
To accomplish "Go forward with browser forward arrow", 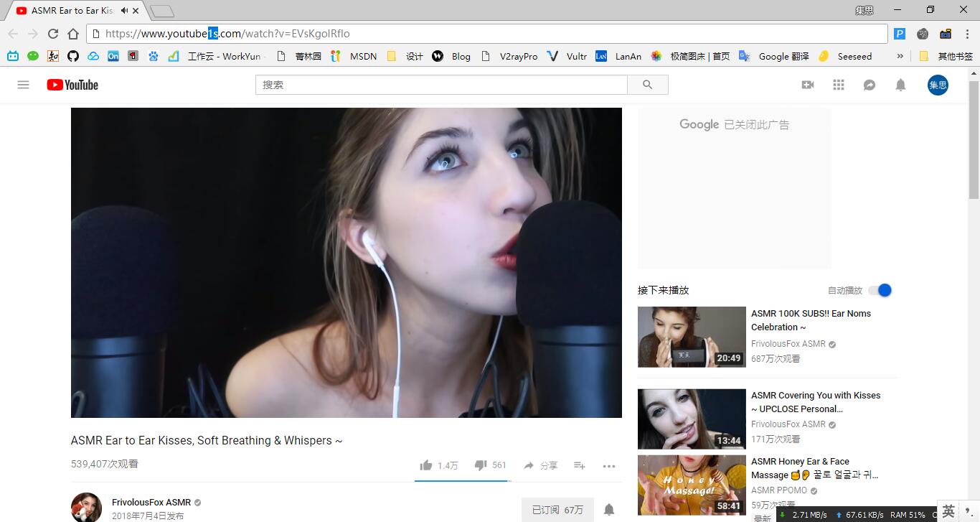I will pyautogui.click(x=33, y=34).
